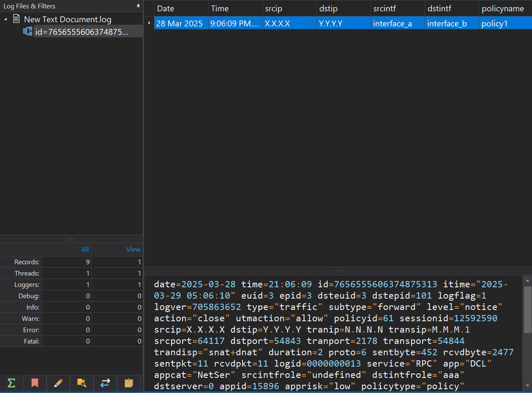The image size is (532, 393).
Task: Click the 'interface_a' cell
Action: point(397,23)
